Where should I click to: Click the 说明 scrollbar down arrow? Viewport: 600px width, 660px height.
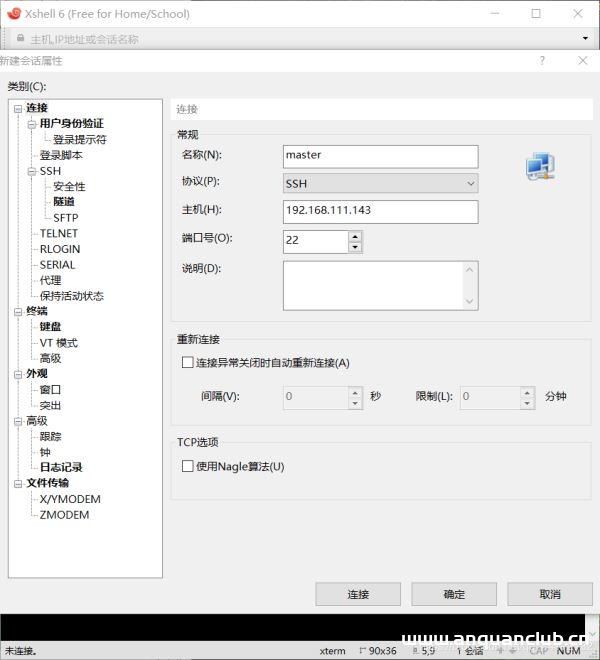(x=470, y=301)
